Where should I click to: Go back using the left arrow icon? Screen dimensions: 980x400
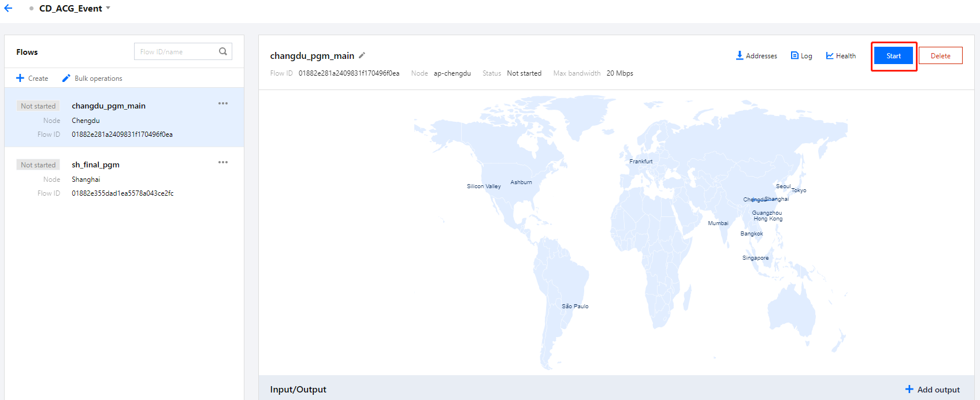tap(8, 8)
